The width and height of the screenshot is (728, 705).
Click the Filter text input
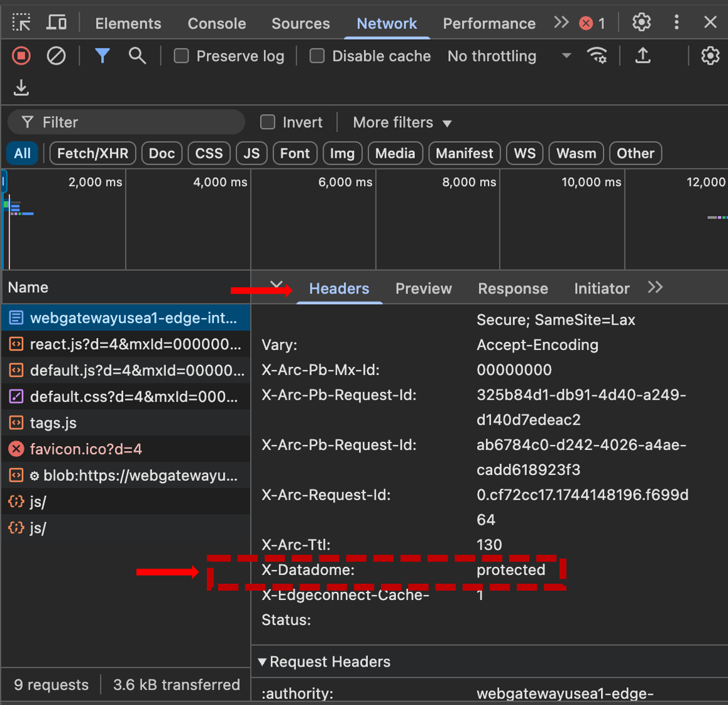pos(126,123)
